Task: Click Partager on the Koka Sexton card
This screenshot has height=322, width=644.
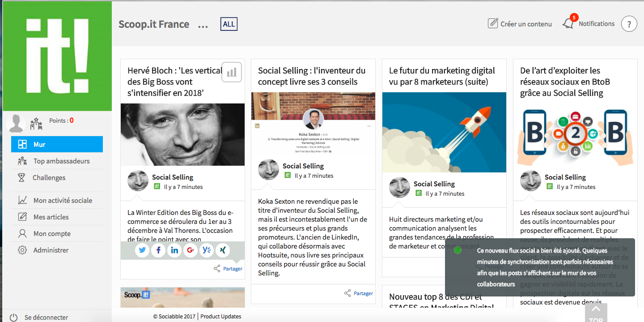Action: click(359, 293)
